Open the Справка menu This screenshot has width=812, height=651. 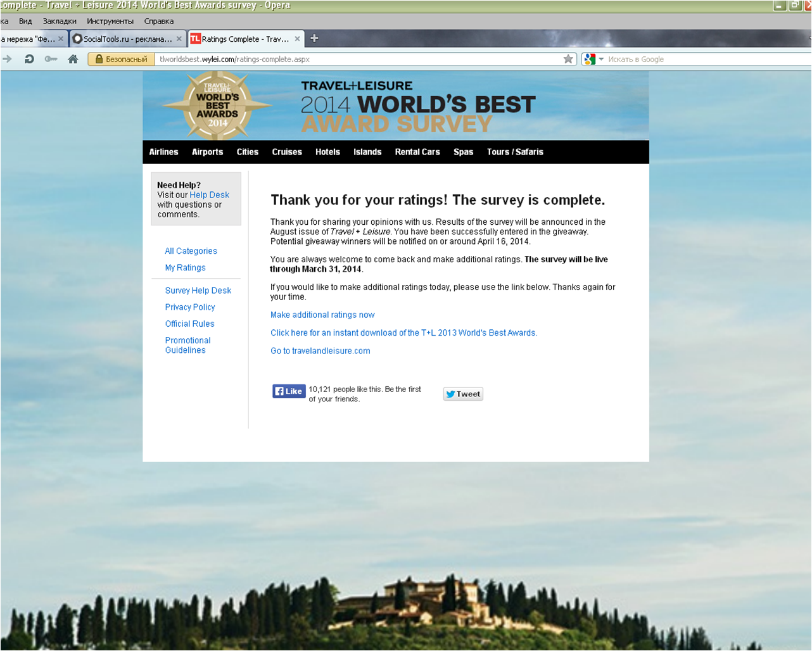click(x=158, y=21)
